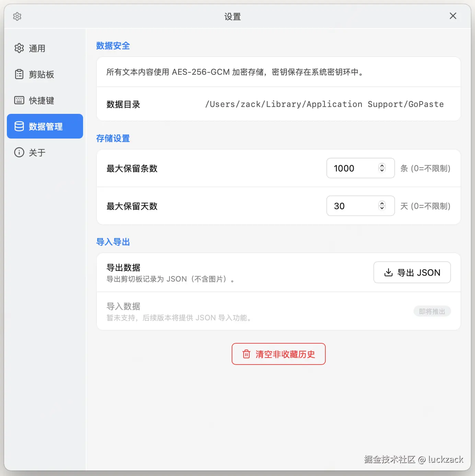This screenshot has height=476, width=475.
Task: Click the 剪贴板 clipboard icon
Action: [x=19, y=74]
